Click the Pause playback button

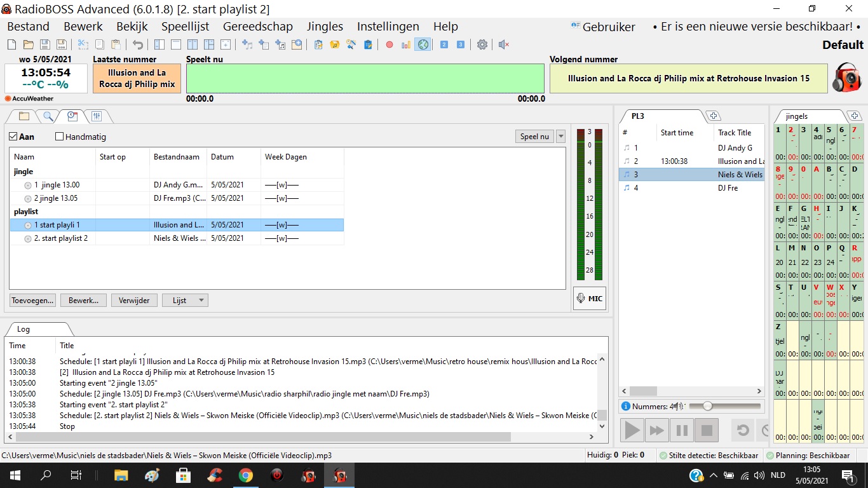point(682,431)
